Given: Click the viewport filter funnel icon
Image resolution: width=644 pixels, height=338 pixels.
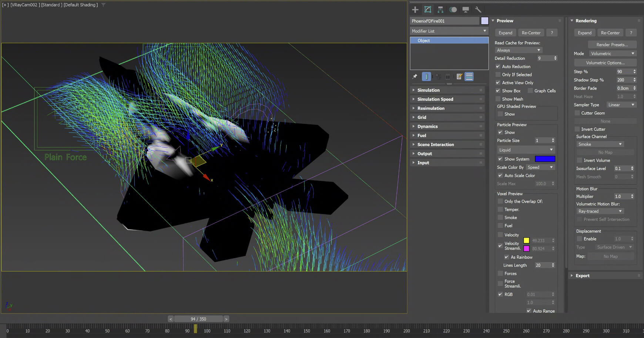Looking at the screenshot, I should click(103, 5).
